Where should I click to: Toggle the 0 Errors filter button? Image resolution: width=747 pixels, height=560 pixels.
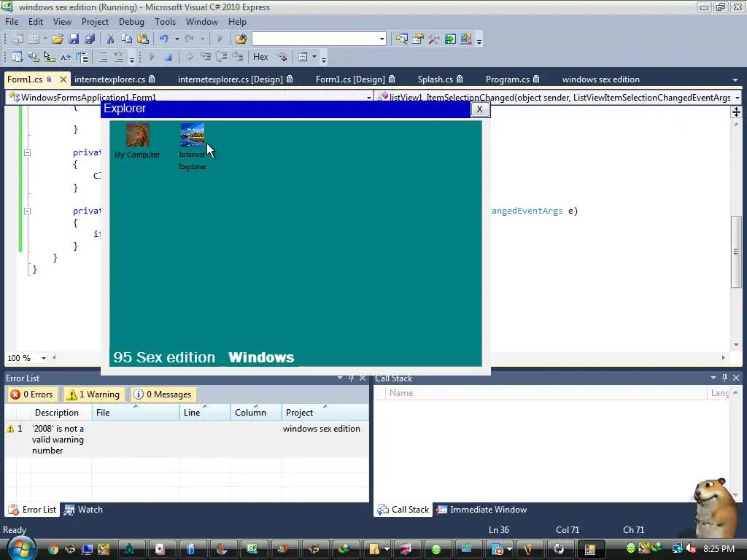32,394
